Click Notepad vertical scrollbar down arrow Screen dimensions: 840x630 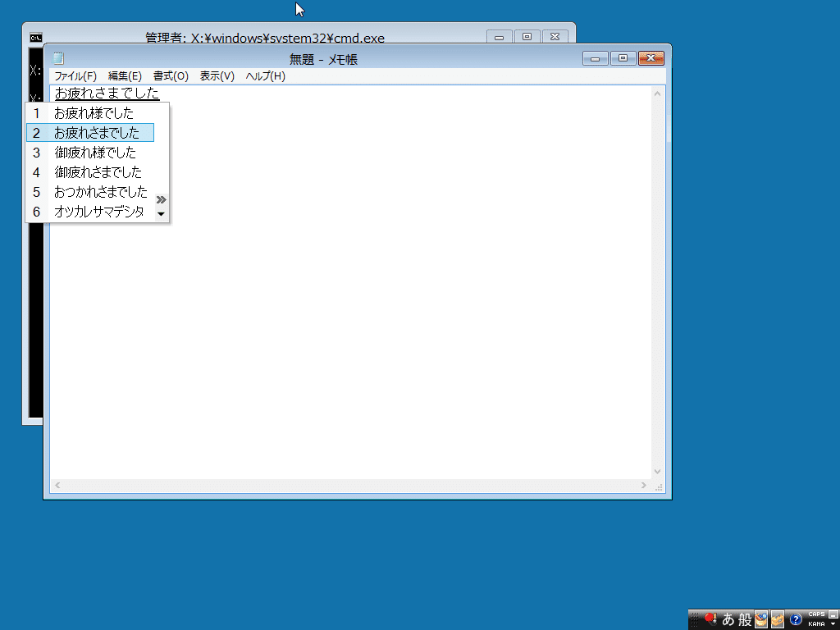(x=658, y=472)
